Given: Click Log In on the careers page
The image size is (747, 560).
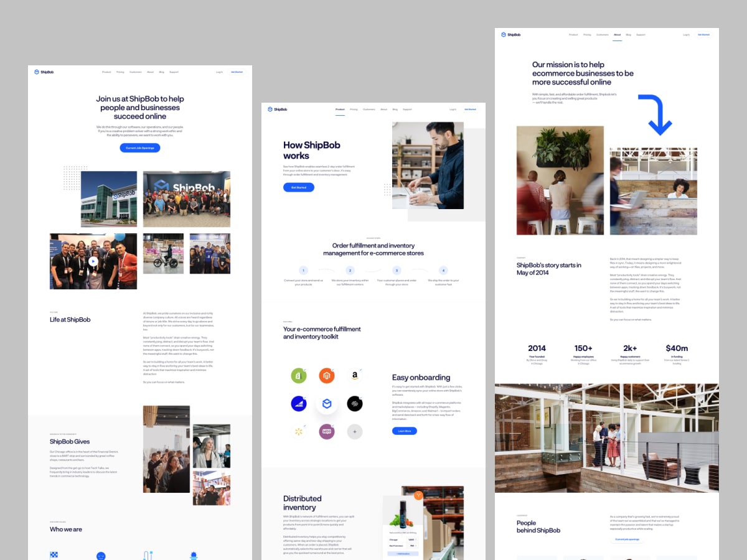Looking at the screenshot, I should point(219,72).
